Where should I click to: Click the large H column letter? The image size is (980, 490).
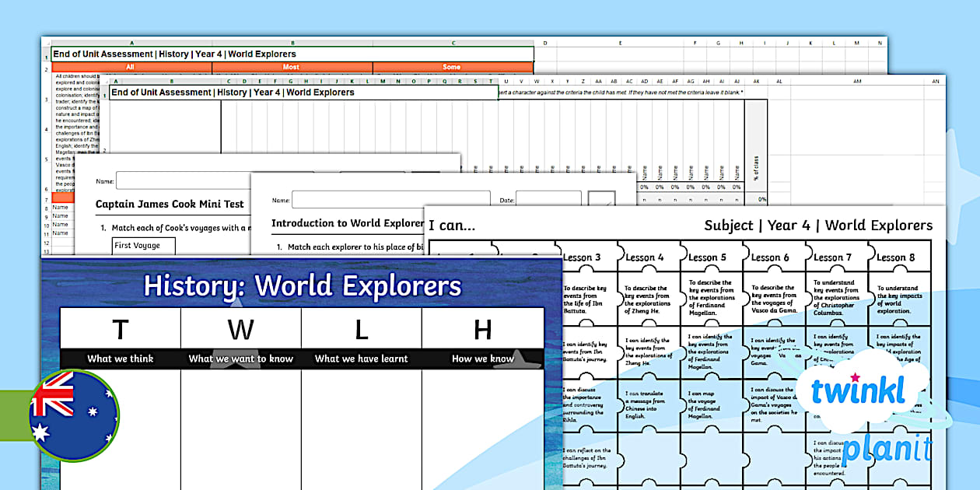482,329
